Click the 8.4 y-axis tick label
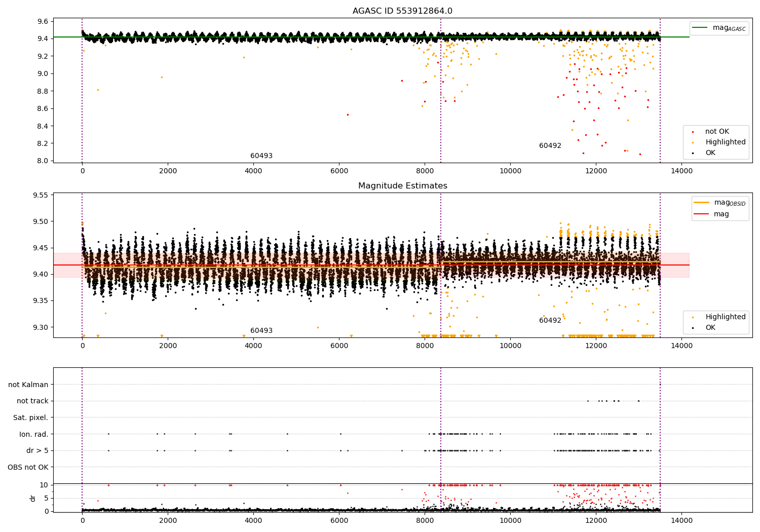This screenshot has height=532, width=760. (x=43, y=126)
